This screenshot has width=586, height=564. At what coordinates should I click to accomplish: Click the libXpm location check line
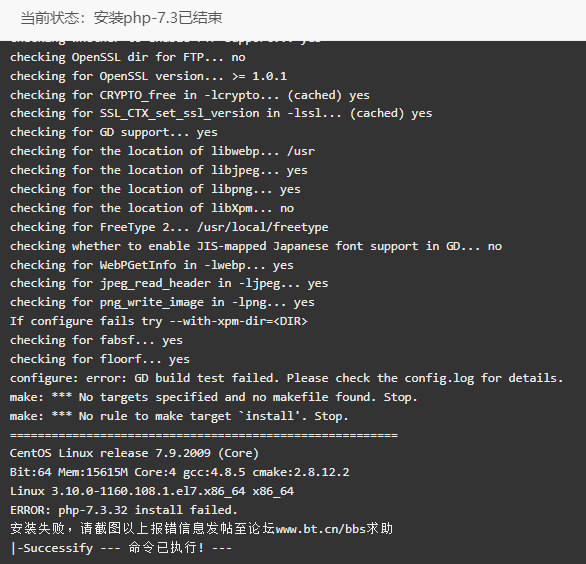coord(152,208)
